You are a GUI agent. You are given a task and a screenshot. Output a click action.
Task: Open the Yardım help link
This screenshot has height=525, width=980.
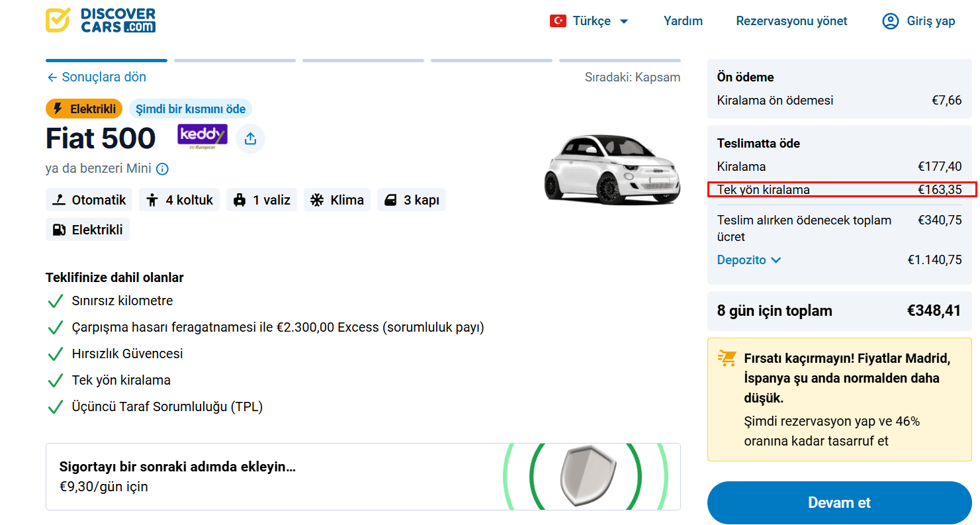tap(683, 21)
